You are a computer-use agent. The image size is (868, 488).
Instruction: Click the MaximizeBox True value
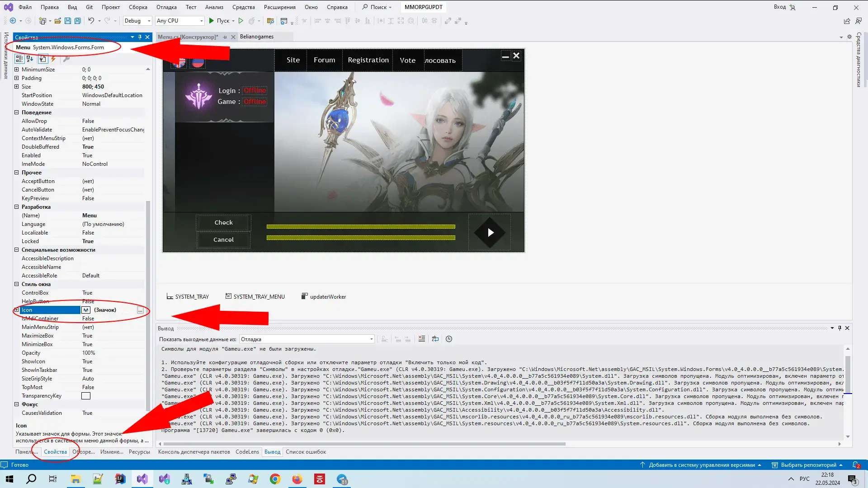click(x=87, y=336)
